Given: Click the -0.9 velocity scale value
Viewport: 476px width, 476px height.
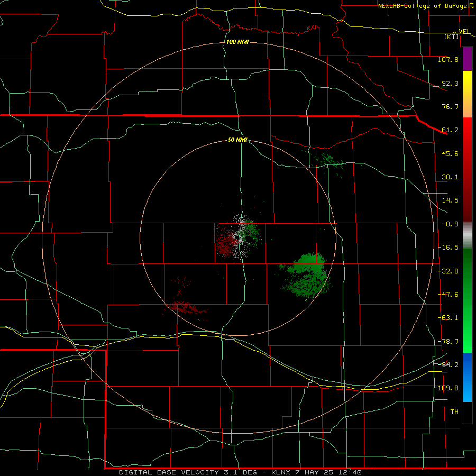Looking at the screenshot, I should coord(450,224).
